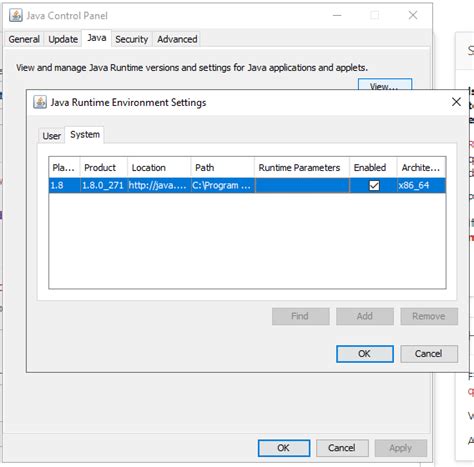
Task: Click the Product column header
Action: (x=104, y=167)
